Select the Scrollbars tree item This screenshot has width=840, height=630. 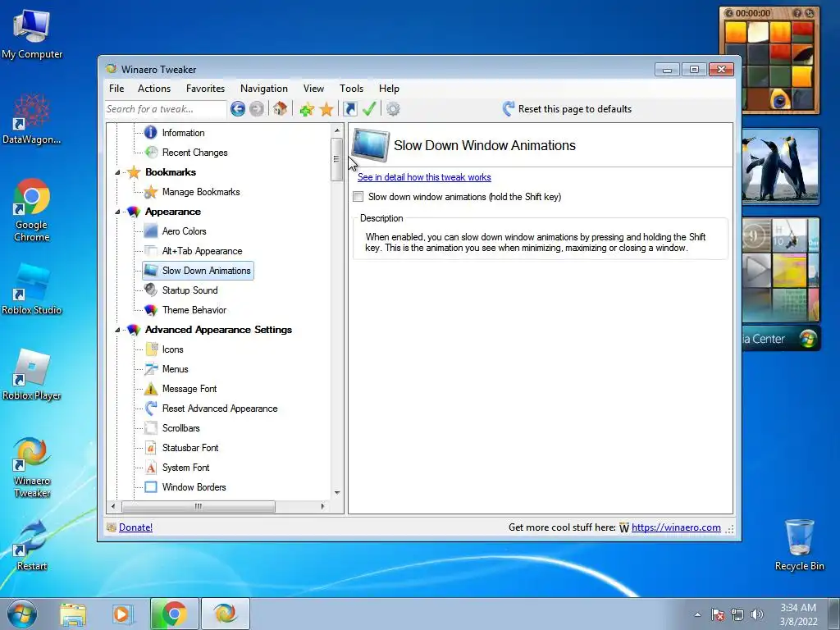180,428
